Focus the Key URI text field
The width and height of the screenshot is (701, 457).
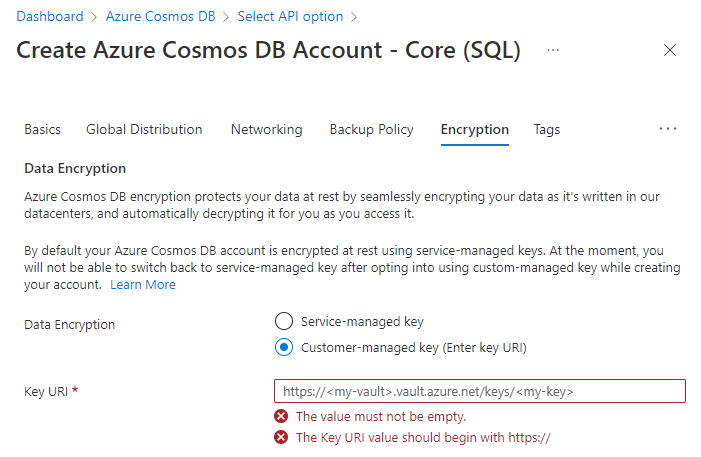(x=479, y=391)
